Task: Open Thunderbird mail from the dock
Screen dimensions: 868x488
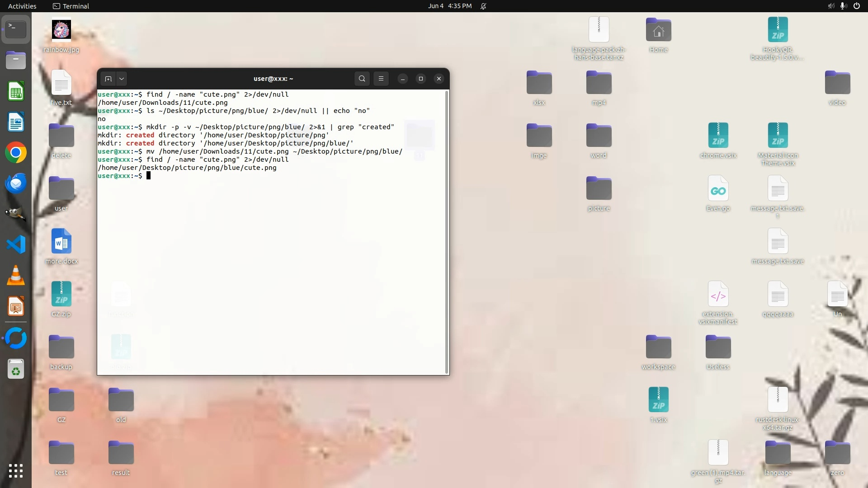Action: (16, 183)
